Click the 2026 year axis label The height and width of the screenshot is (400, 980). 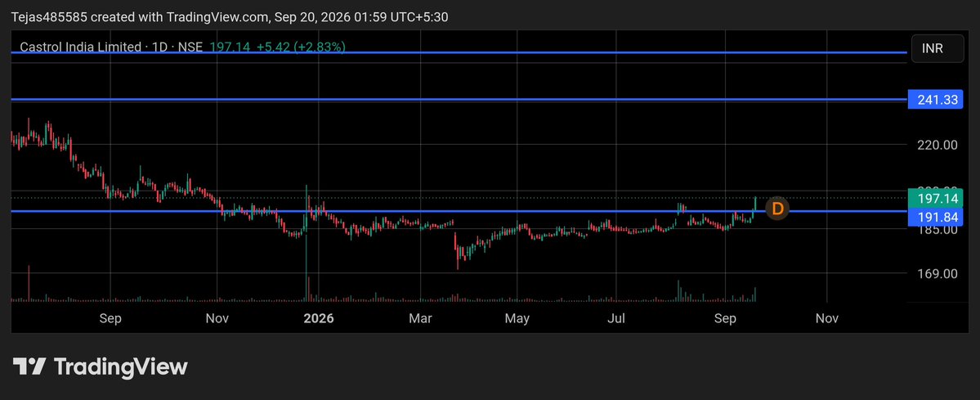click(x=319, y=319)
